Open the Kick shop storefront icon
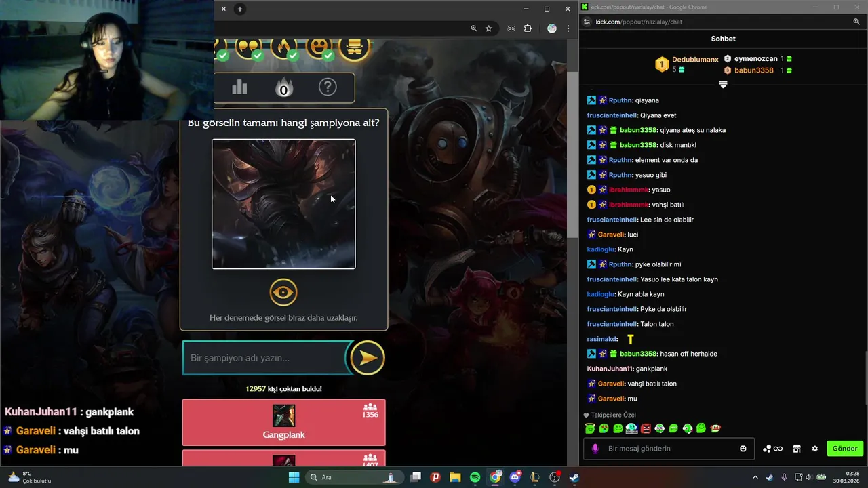Screen dimensions: 868x488 tap(797, 449)
